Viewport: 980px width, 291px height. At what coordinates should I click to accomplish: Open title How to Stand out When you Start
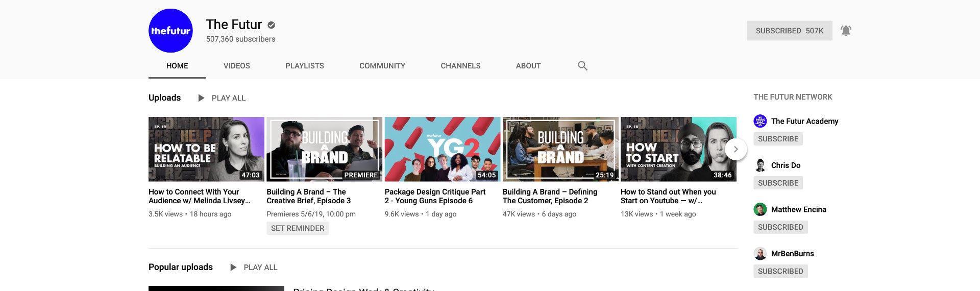(668, 196)
